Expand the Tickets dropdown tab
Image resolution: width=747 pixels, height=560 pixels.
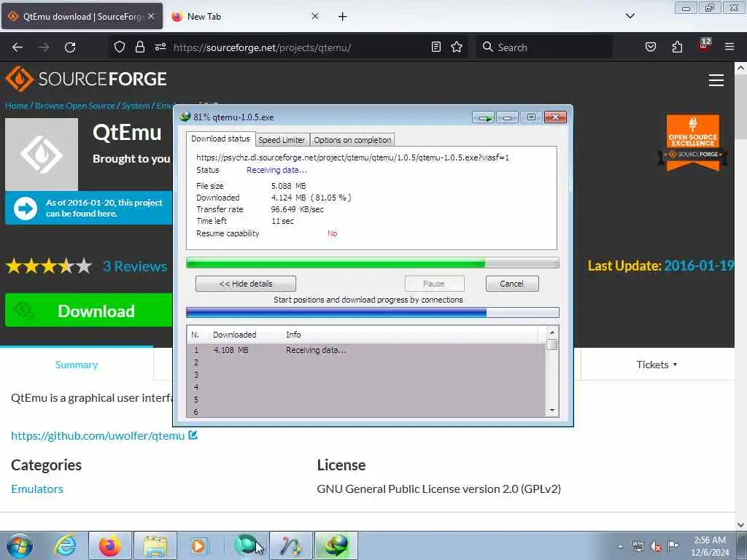(x=657, y=365)
